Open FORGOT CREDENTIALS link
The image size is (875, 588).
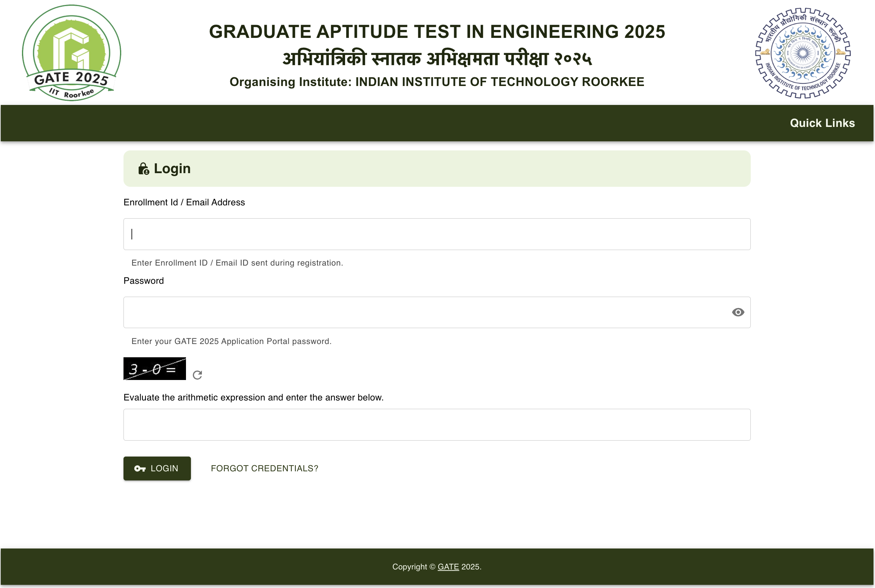tap(264, 468)
